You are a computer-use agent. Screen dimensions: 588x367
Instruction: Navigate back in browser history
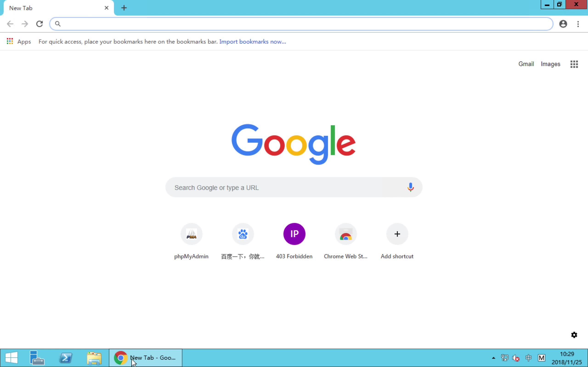point(10,24)
